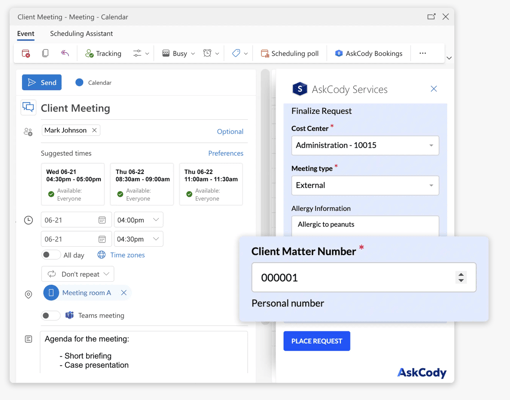Switch to the Scheduling Assistant tab
This screenshot has width=510, height=400.
[81, 34]
